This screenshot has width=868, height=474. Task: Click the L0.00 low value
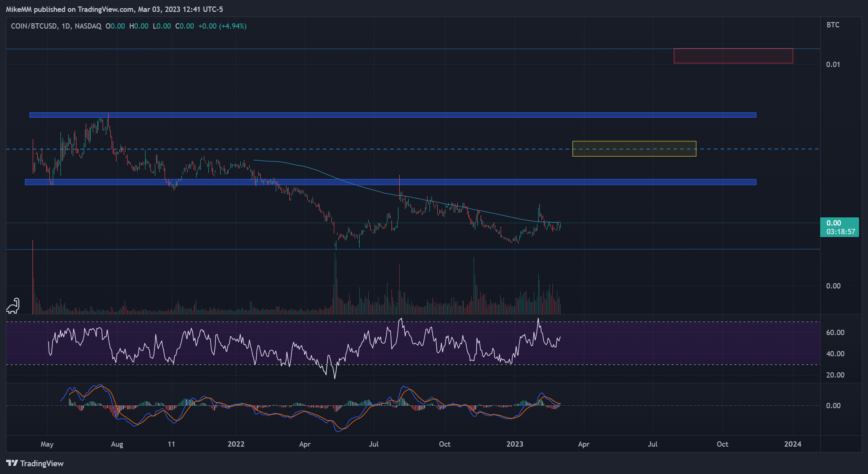[x=162, y=26]
